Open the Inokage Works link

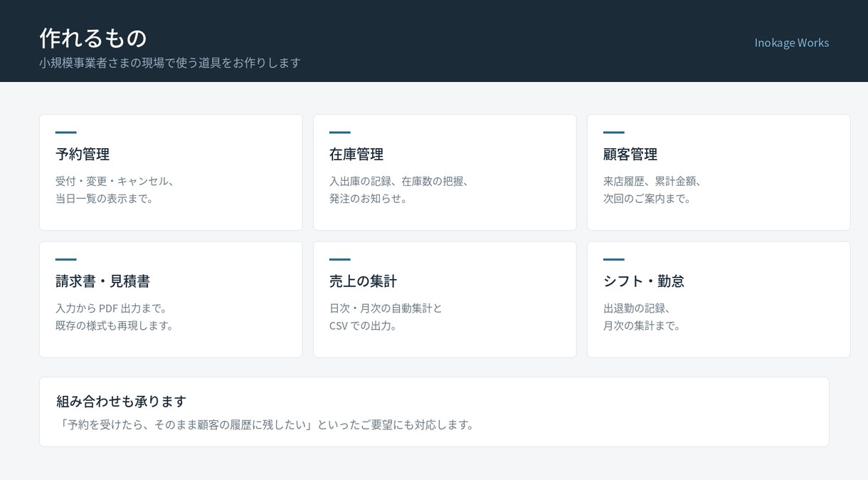click(x=791, y=43)
